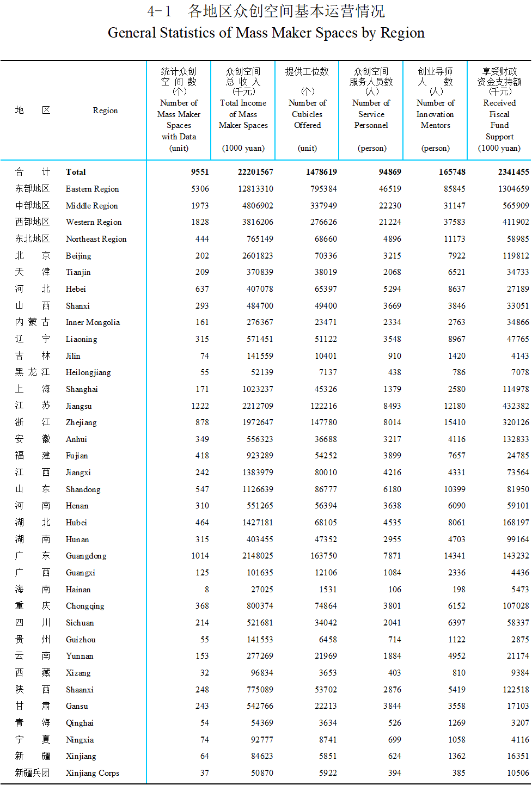The image size is (532, 785).
Task: Select the 'Number of Service Personnel' header
Action: 371,114
